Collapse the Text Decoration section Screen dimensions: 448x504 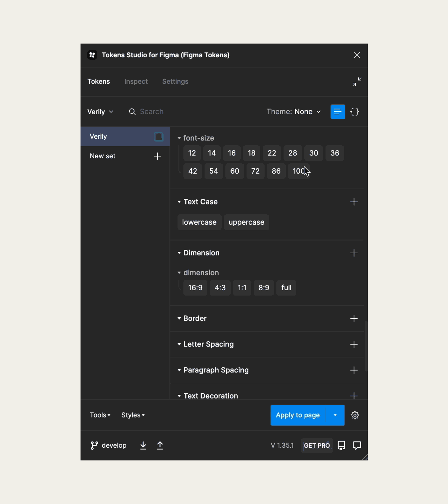tap(179, 396)
